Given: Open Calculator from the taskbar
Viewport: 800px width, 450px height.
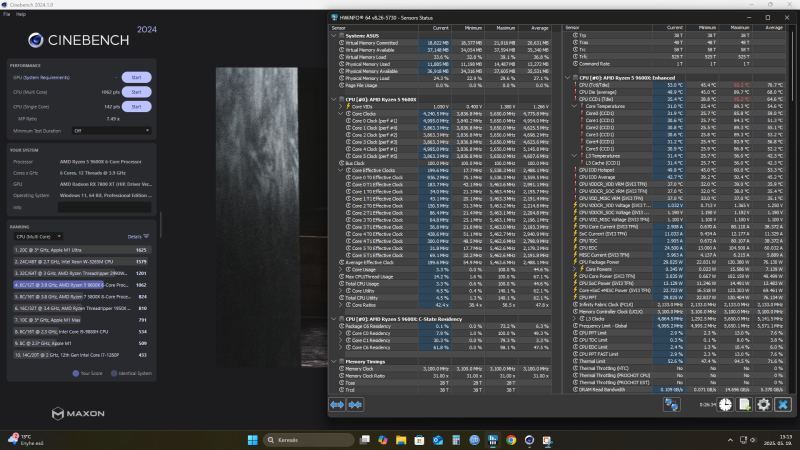Looking at the screenshot, I should tap(456, 440).
